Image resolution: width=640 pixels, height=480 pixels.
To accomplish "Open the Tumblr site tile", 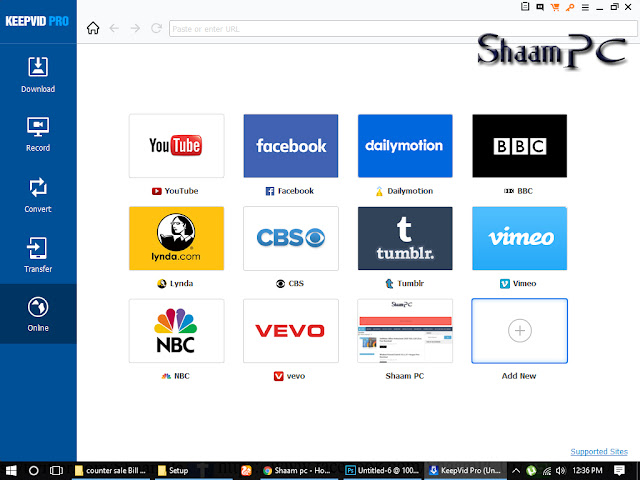I will tap(405, 238).
